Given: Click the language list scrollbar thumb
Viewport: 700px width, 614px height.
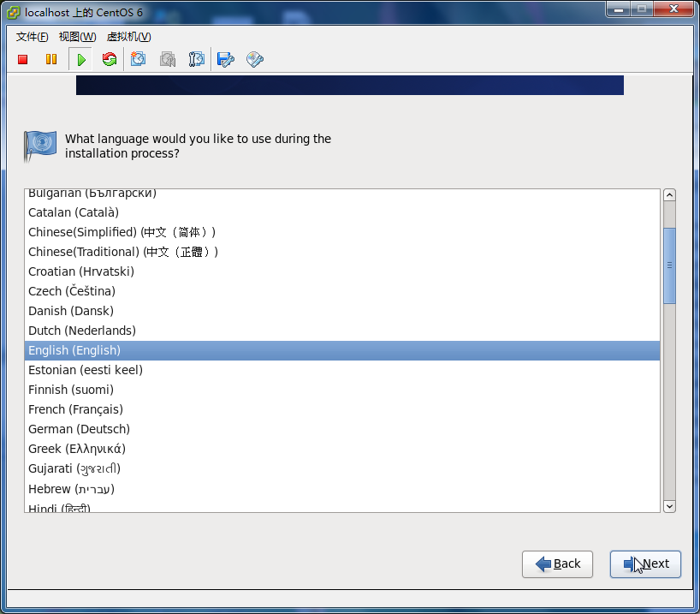Looking at the screenshot, I should tap(669, 265).
